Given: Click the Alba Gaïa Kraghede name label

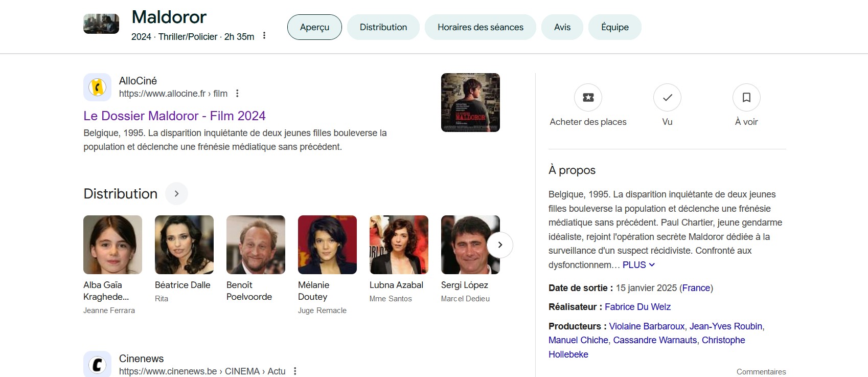Looking at the screenshot, I should (x=106, y=291).
